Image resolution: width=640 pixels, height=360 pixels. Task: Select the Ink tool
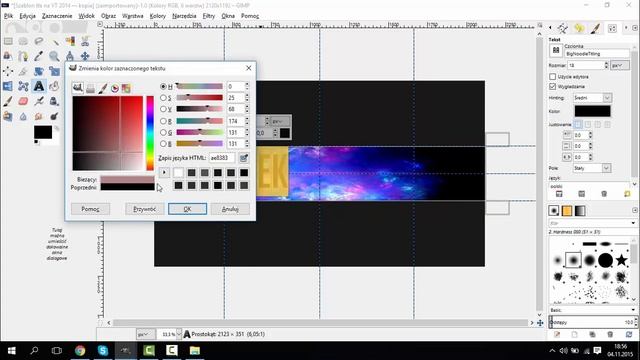pyautogui.click(x=54, y=101)
